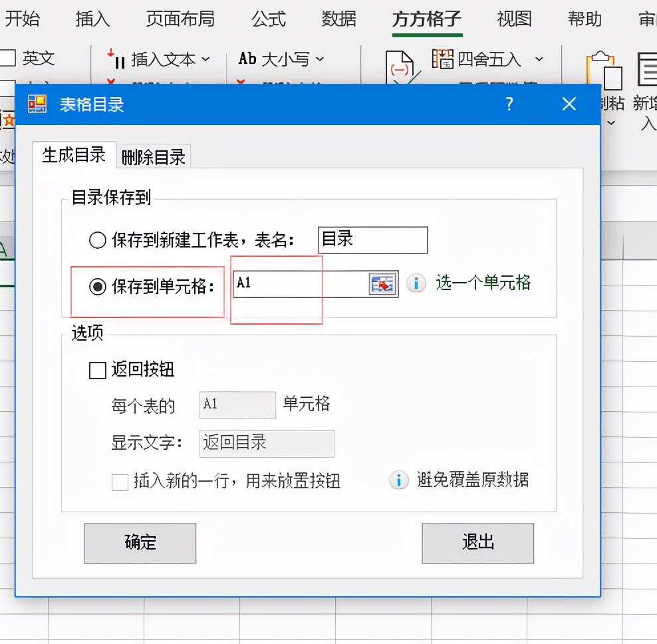Image resolution: width=657 pixels, height=644 pixels.
Task: Click the info icon beside 避免覆盖原数据
Action: (398, 480)
